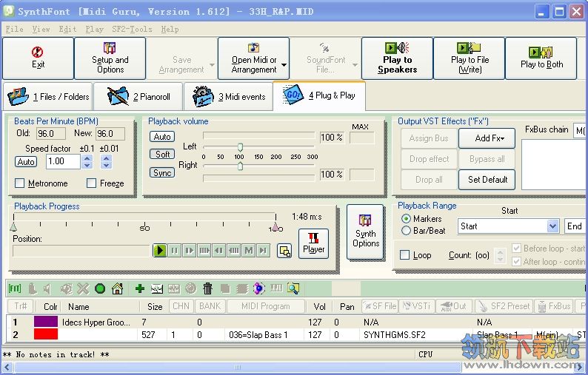Enable the Loop checkbox

(x=404, y=255)
